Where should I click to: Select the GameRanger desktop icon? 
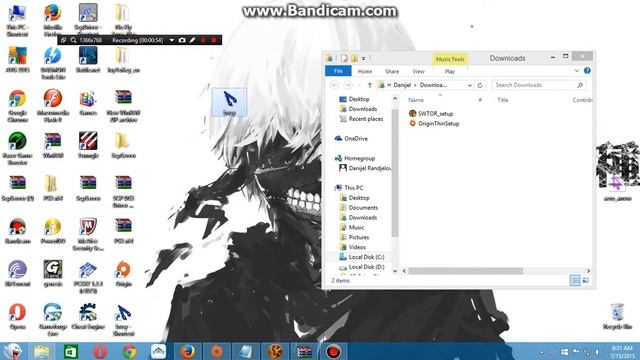tap(53, 319)
